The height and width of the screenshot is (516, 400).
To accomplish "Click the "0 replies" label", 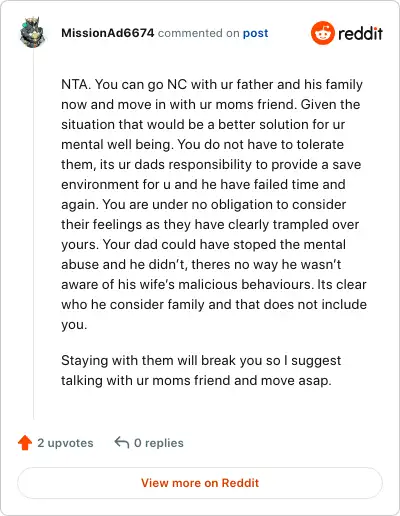I will (159, 443).
